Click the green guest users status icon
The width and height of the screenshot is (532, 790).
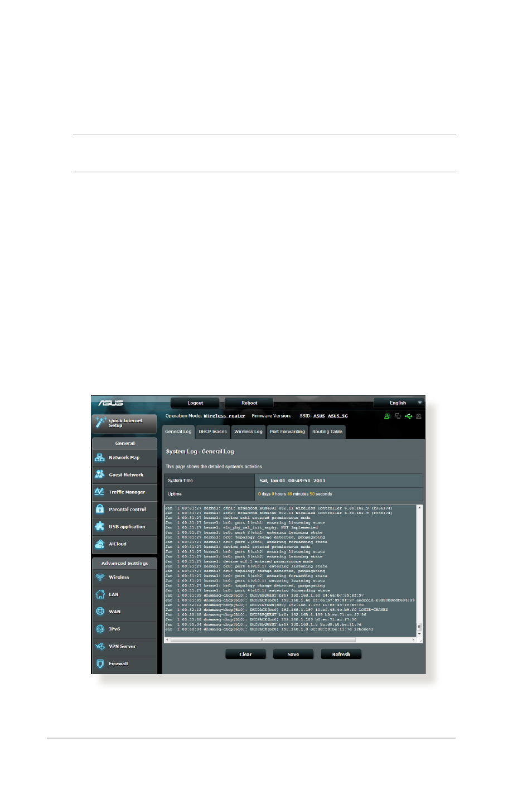387,416
